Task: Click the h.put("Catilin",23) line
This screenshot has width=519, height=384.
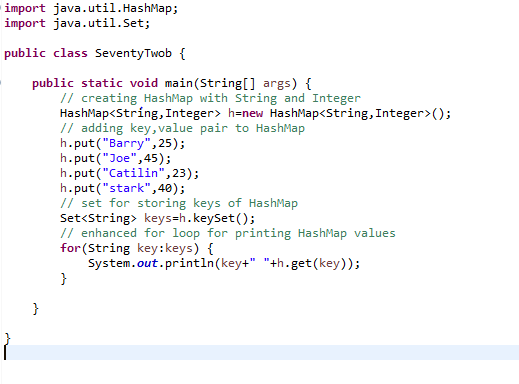Action: pos(129,173)
